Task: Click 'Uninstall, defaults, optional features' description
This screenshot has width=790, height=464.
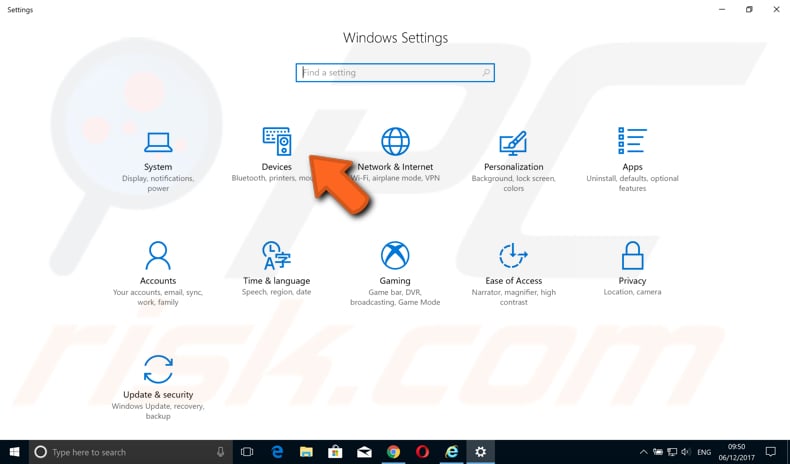Action: [632, 183]
